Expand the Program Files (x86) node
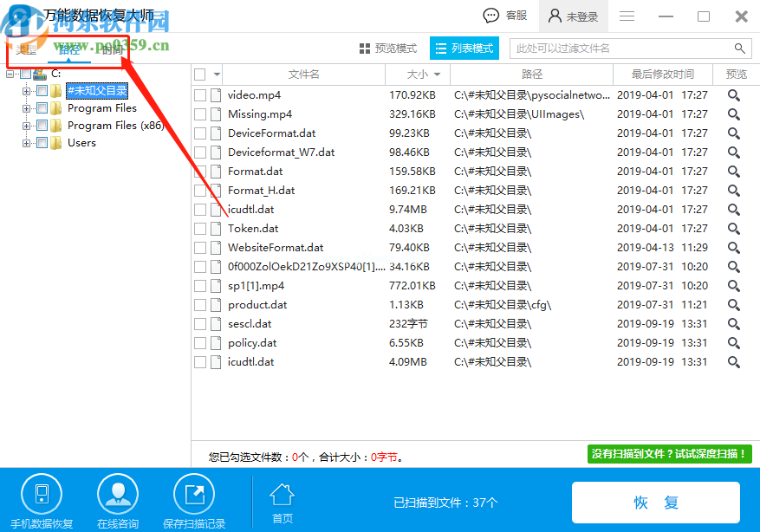This screenshot has width=760, height=532. (x=27, y=126)
